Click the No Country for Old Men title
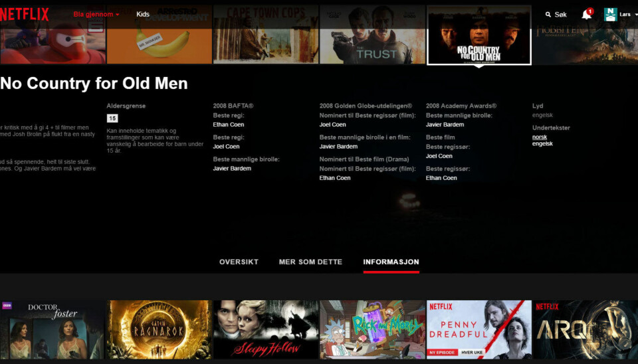Viewport: 638px width, 364px height. click(94, 84)
